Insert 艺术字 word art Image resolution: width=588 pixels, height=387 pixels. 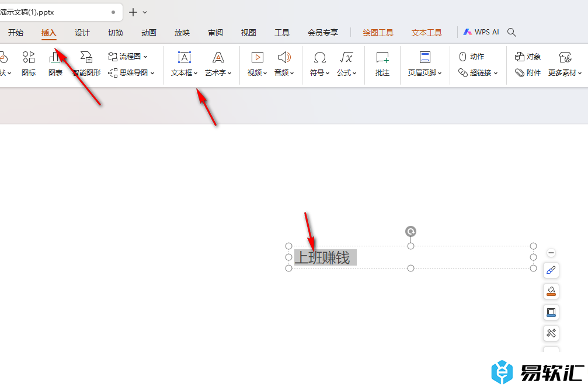[218, 64]
